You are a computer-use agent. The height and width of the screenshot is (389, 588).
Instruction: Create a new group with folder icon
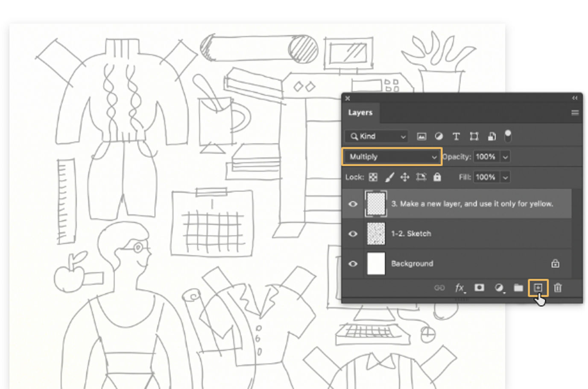pos(518,288)
